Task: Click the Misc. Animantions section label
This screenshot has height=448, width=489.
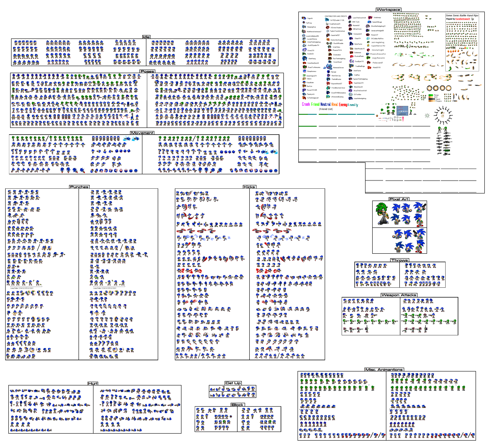Action: pos(384,369)
